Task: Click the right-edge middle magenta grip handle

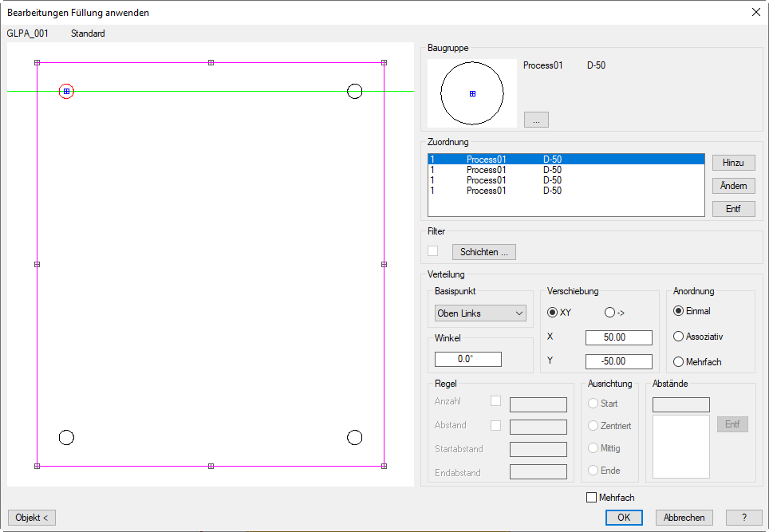Action: click(384, 264)
